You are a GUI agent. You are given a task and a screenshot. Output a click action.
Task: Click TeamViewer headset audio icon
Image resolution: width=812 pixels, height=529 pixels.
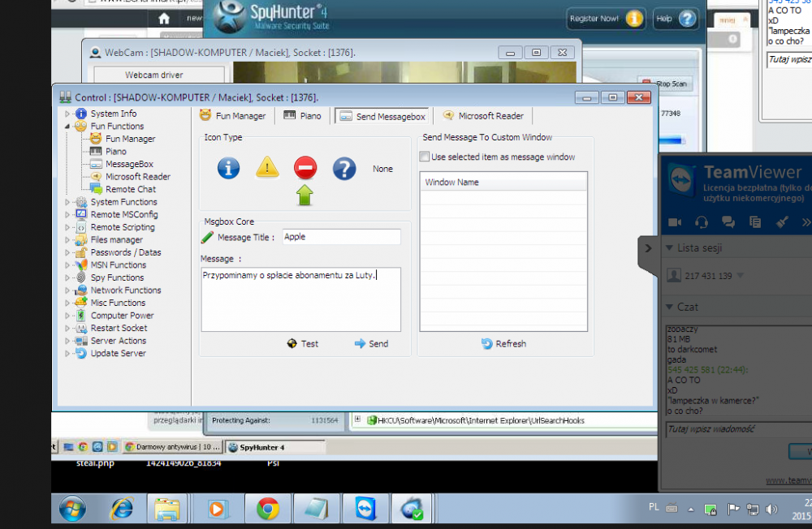pos(702,222)
